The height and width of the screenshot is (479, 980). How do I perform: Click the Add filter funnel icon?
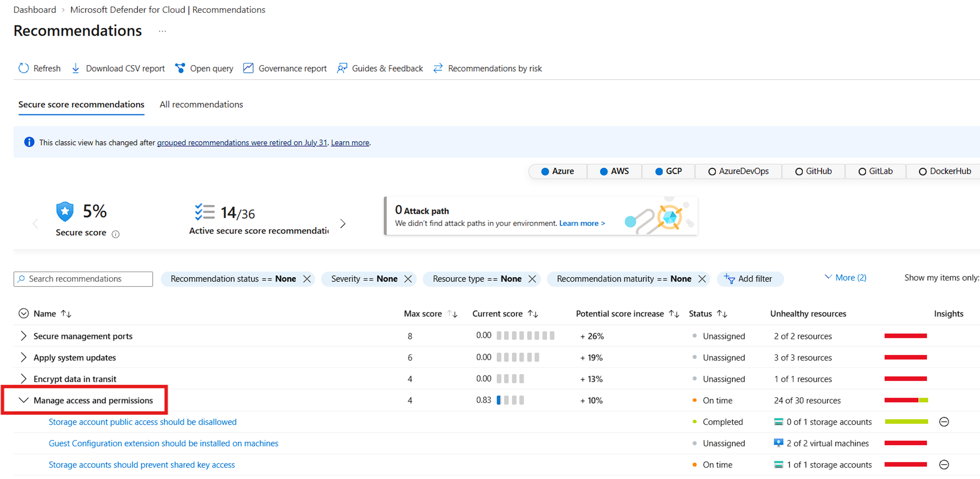pyautogui.click(x=729, y=279)
